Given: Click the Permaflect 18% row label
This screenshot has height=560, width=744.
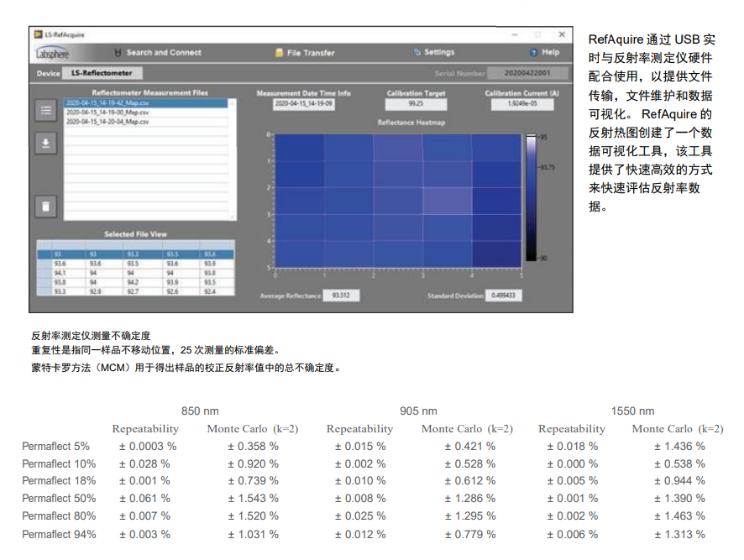Looking at the screenshot, I should click(59, 481).
